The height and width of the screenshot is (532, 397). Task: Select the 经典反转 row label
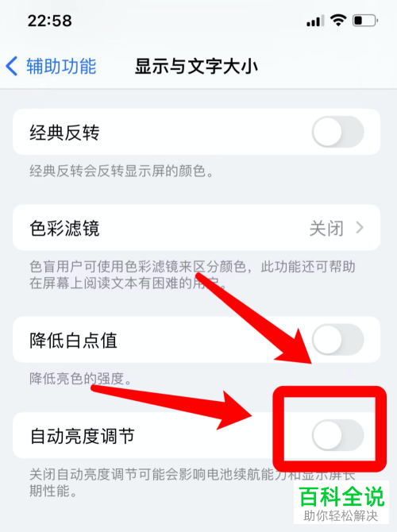tap(64, 132)
